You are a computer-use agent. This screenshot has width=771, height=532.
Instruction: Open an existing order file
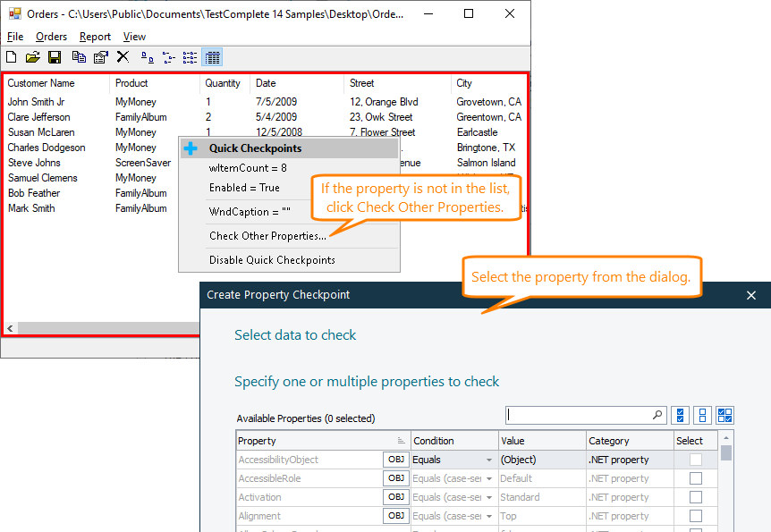click(32, 57)
